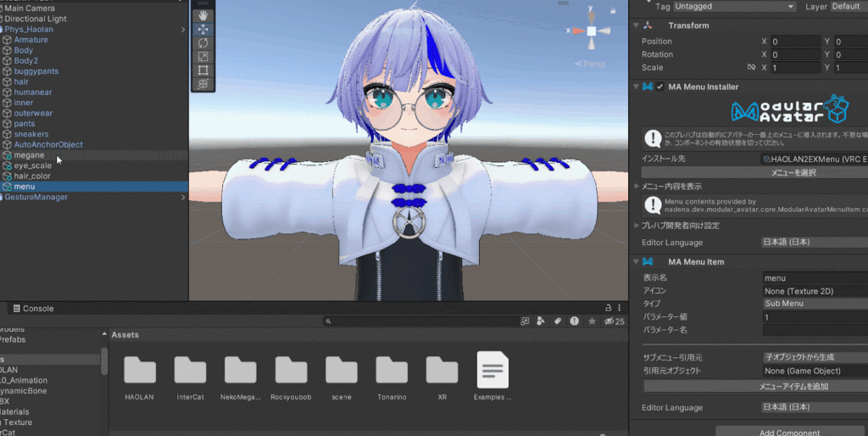Click the Assets breadcrumb label

tap(125, 334)
